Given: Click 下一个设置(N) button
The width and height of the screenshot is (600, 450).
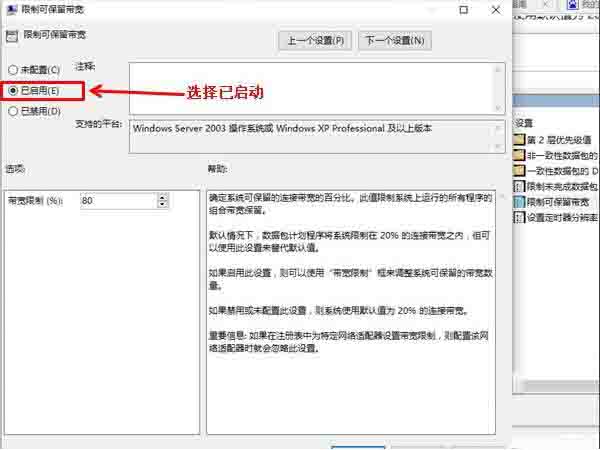Looking at the screenshot, I should coord(394,41).
